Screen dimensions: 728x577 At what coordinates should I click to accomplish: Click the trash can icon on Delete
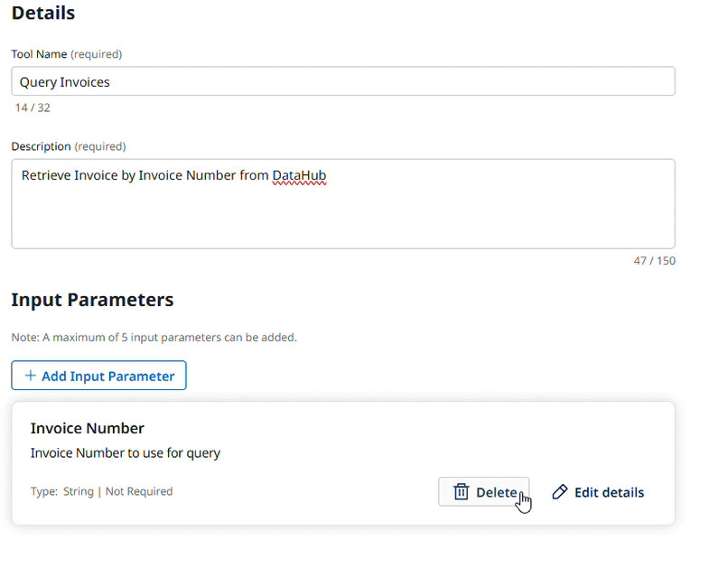461,492
